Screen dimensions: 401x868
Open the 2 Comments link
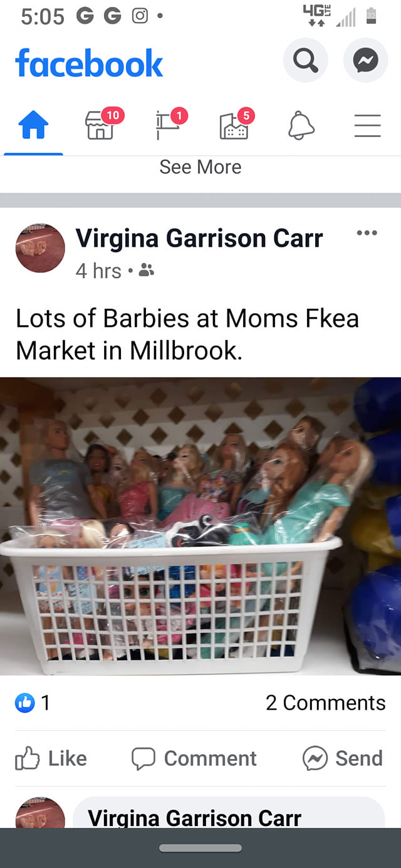click(326, 703)
